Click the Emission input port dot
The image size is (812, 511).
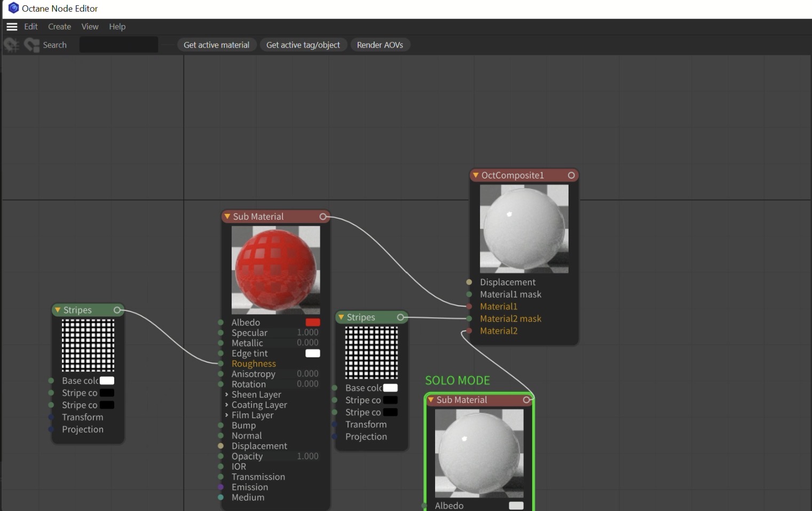220,487
